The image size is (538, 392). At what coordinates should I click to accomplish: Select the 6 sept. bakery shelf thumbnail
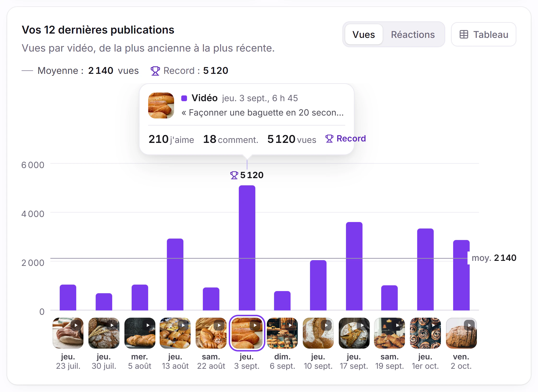coord(282,333)
